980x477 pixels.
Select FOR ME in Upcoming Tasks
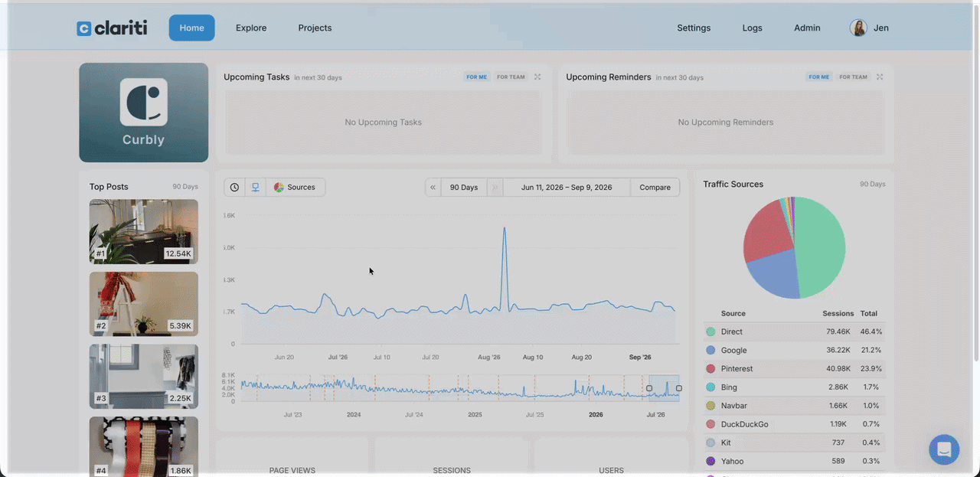point(476,77)
